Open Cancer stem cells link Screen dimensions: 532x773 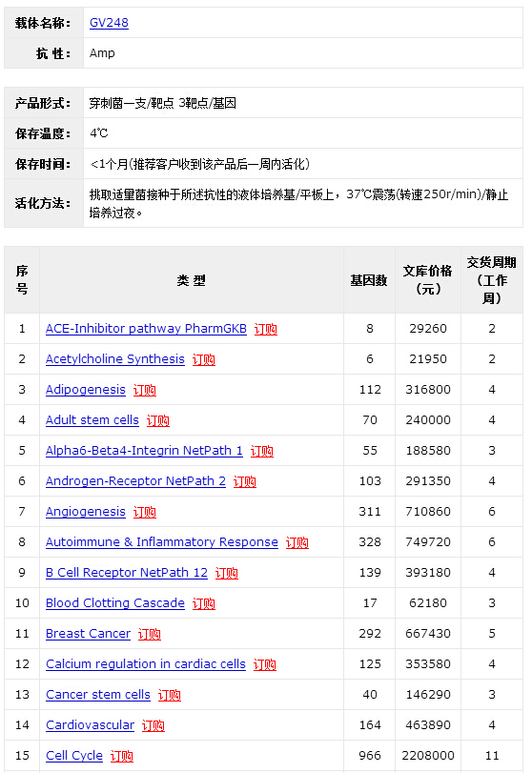(97, 696)
